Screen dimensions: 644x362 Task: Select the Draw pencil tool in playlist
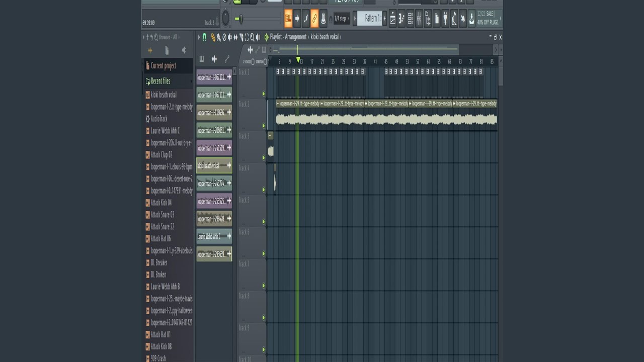pos(213,37)
